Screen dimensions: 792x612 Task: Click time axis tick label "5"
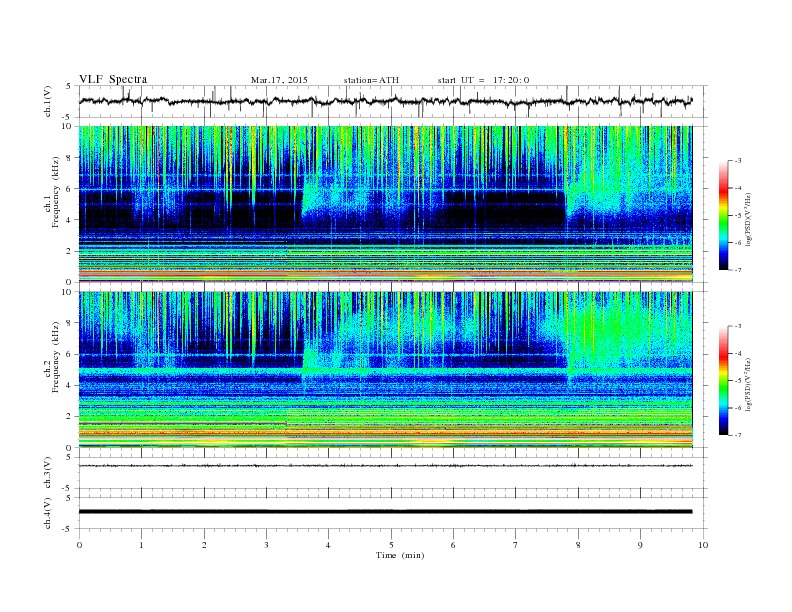(391, 545)
